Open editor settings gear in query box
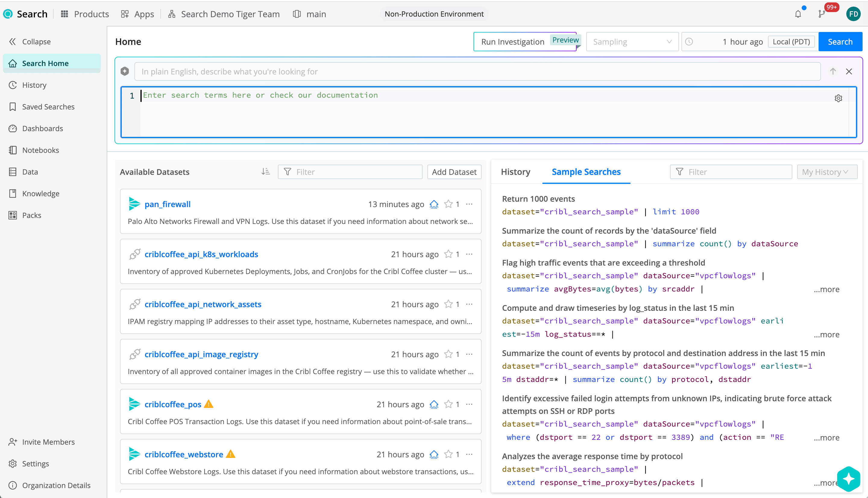The width and height of the screenshot is (868, 498). click(x=838, y=98)
